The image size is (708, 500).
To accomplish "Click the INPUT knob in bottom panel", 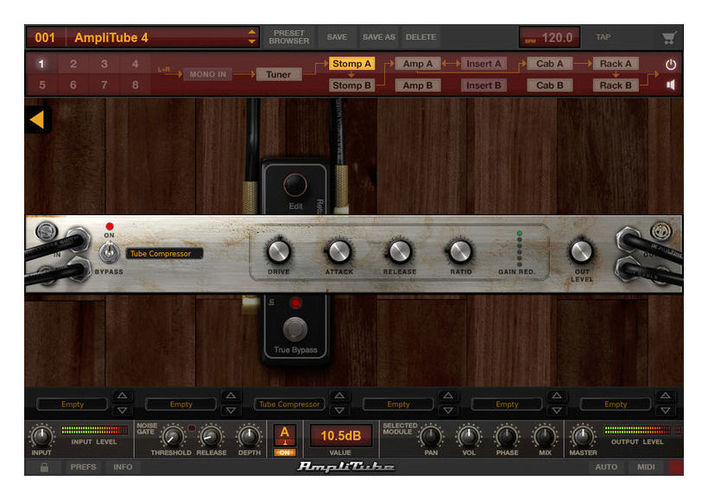I will [x=42, y=436].
